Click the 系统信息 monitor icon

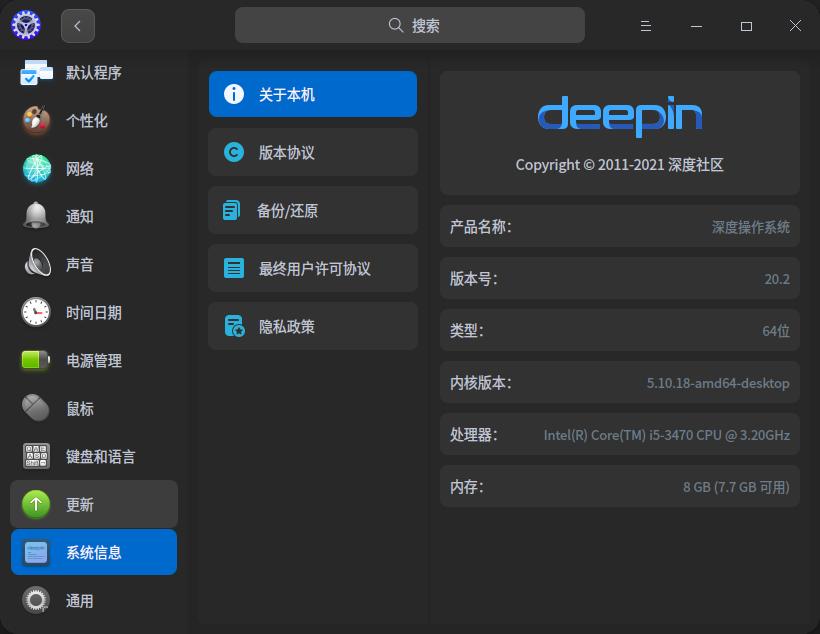36,552
